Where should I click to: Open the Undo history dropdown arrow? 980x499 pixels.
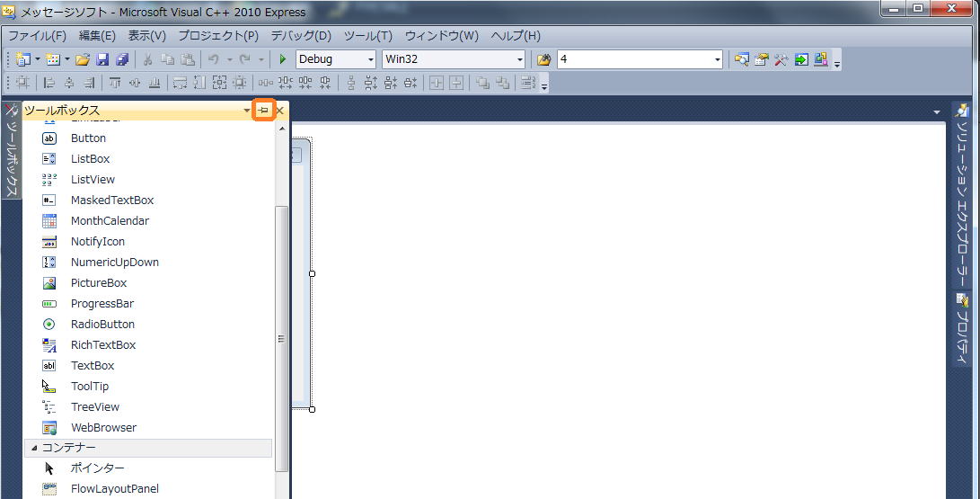(229, 59)
